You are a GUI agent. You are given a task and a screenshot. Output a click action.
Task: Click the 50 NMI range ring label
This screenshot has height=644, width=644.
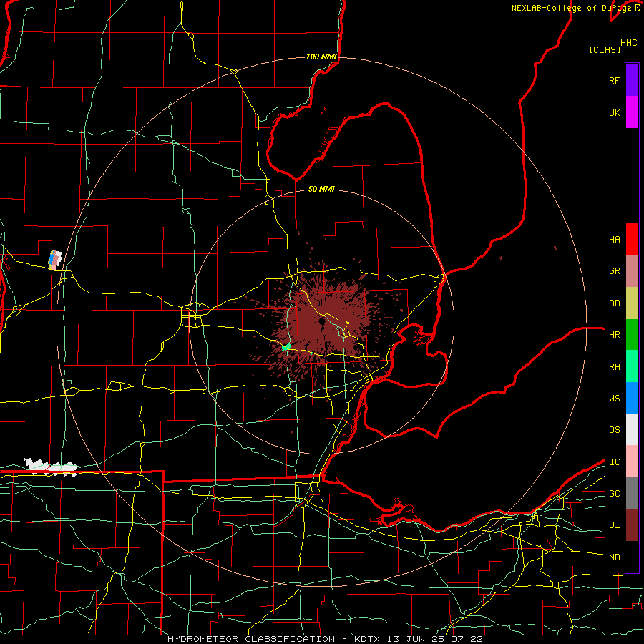coord(321,189)
